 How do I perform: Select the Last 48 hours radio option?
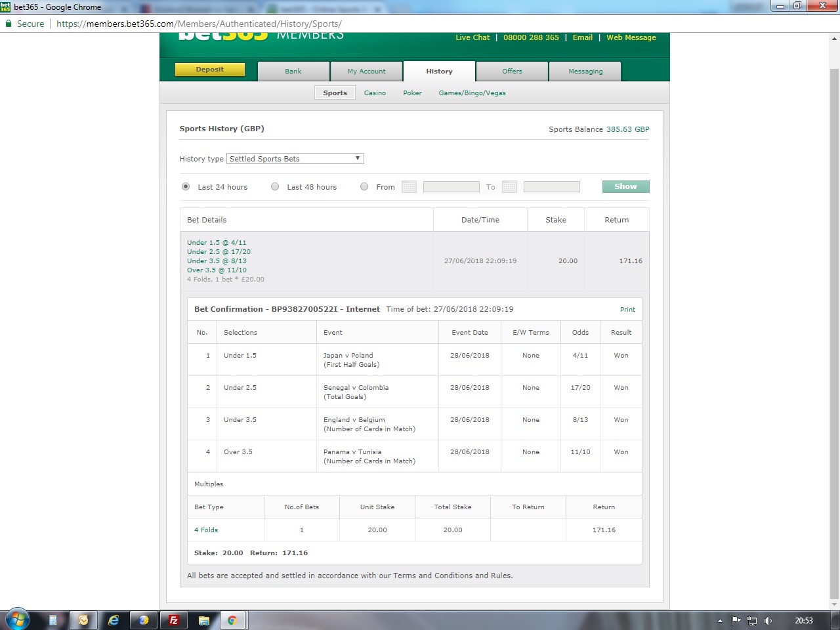[275, 187]
